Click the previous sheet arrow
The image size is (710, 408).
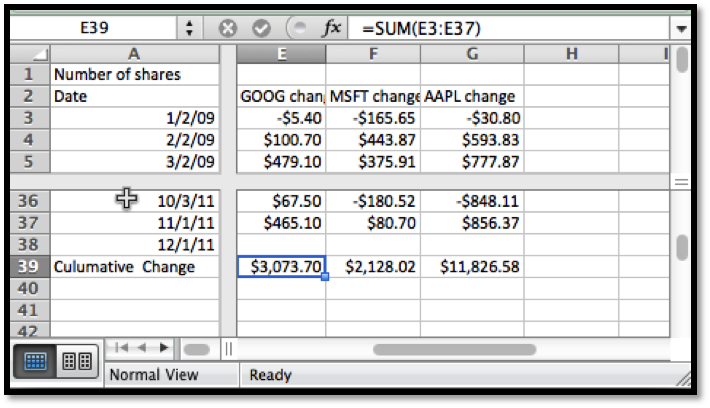pos(141,348)
